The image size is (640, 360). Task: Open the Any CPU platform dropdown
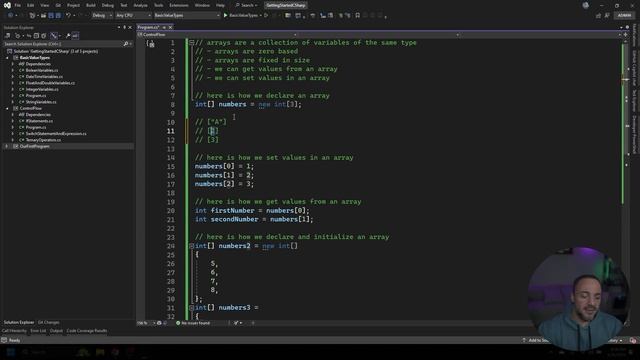click(x=133, y=16)
